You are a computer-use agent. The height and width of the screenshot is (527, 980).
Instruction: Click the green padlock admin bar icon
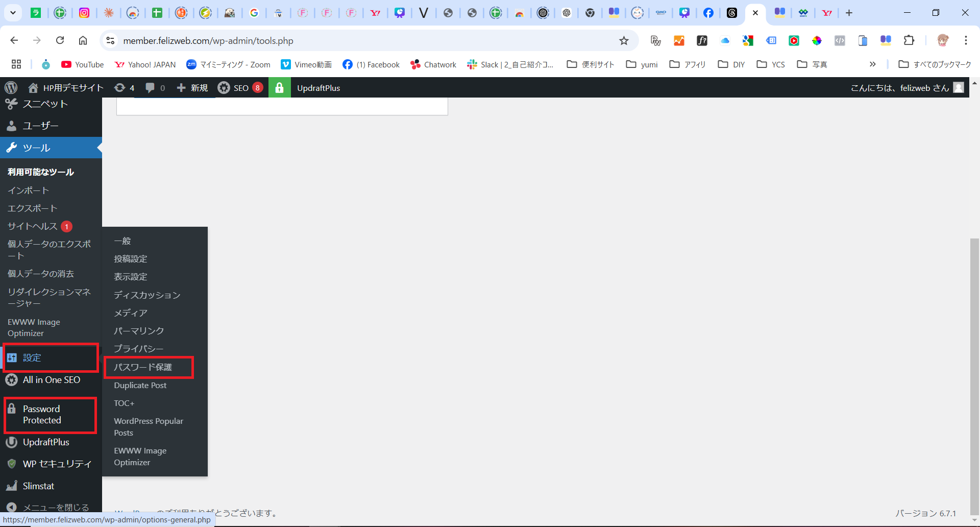tap(279, 88)
